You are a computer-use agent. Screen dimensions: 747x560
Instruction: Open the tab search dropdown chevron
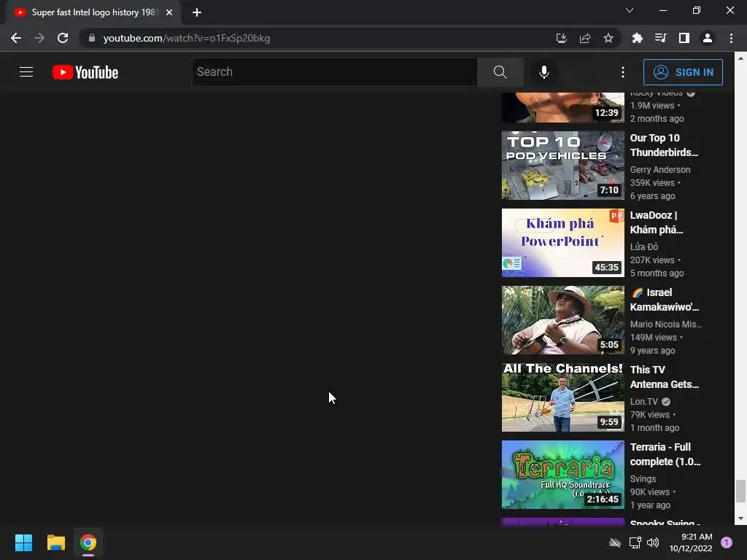point(630,10)
